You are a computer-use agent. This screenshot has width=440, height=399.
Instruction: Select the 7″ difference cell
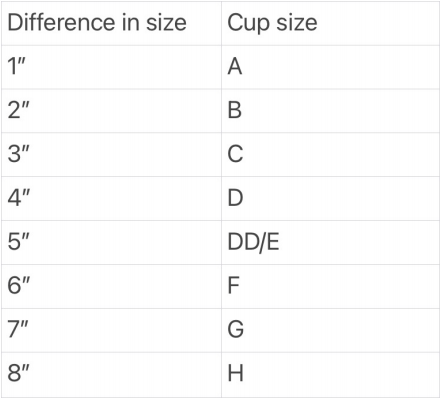click(x=111, y=330)
